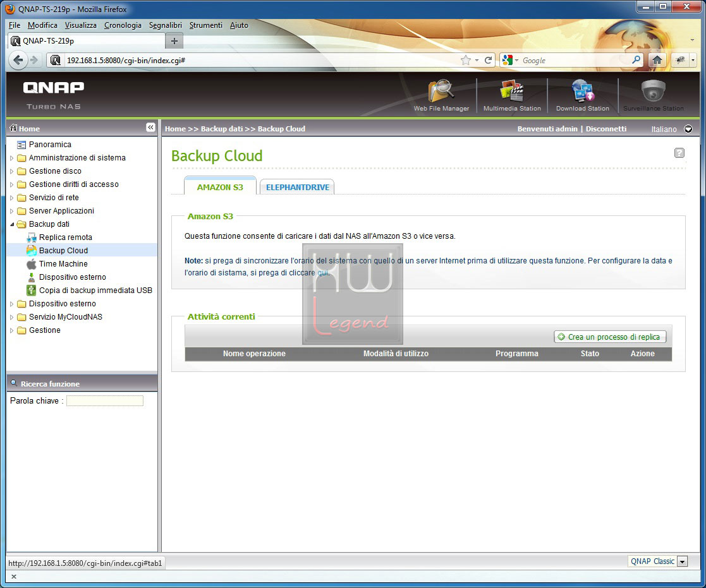Open the QNAP Classic theme dropdown

click(x=683, y=561)
